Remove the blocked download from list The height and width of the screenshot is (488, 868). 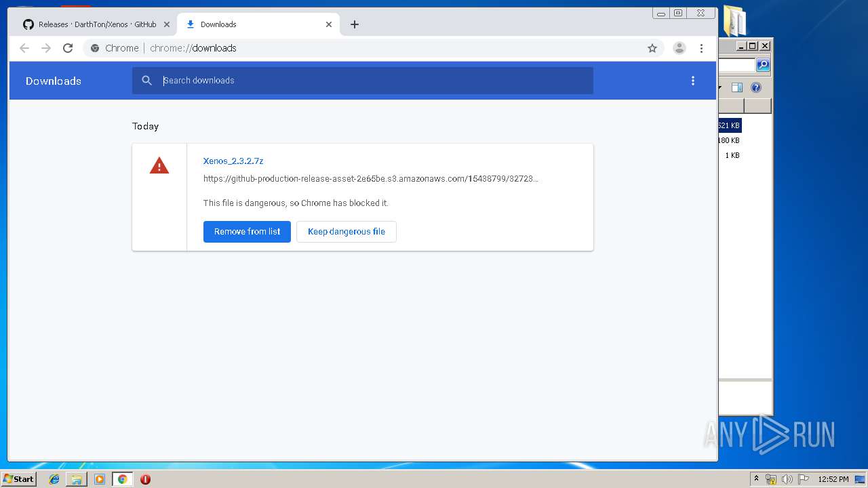click(247, 232)
